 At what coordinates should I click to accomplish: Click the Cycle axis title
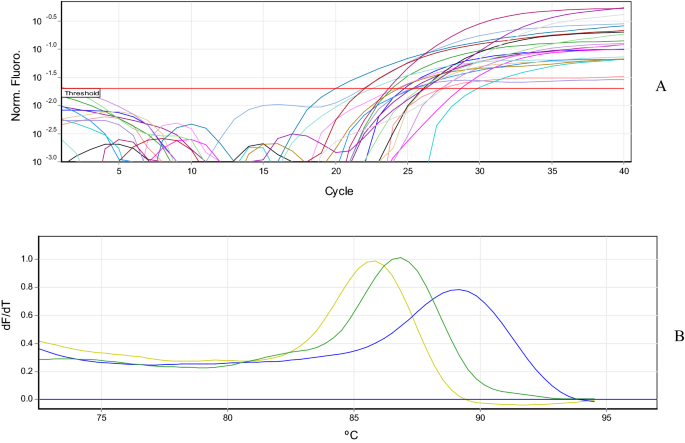pyautogui.click(x=339, y=191)
